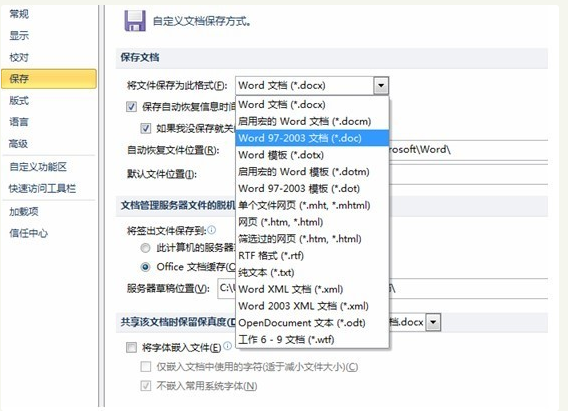Open the 共享该文档时保留保真度 document dropdown arrow
568x411 pixels.
(433, 322)
